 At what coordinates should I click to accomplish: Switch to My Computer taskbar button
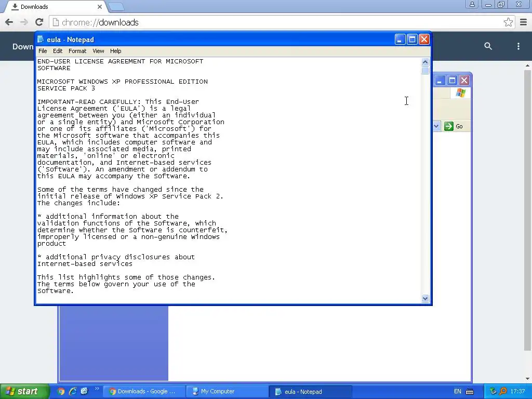[228, 391]
